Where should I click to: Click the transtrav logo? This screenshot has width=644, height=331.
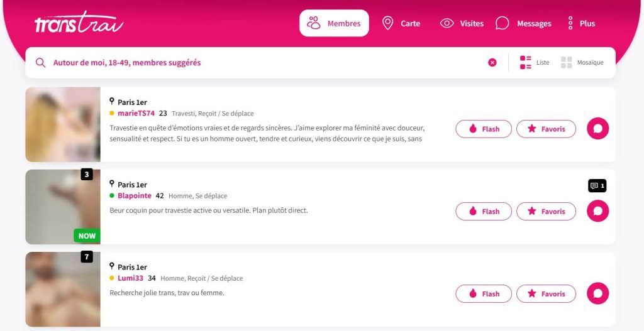[79, 23]
